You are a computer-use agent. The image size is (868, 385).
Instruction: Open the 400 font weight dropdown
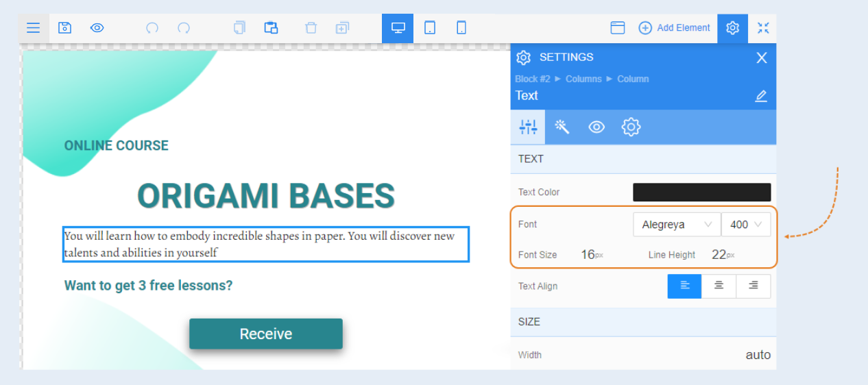746,225
